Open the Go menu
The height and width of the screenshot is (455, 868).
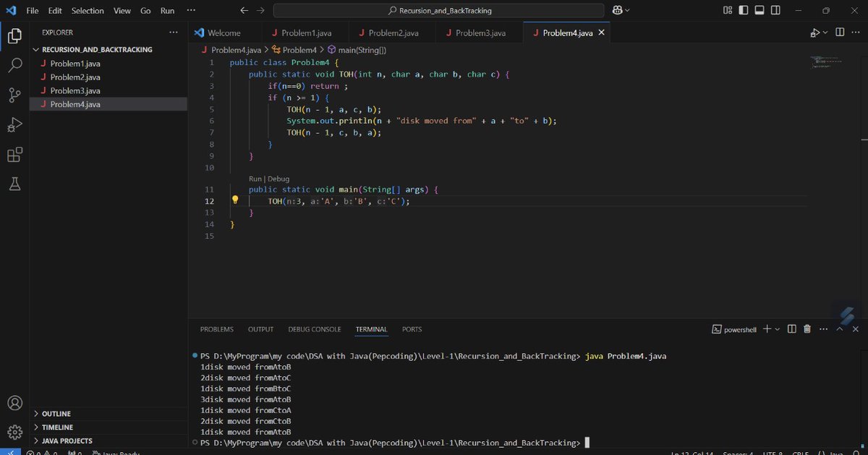[x=145, y=11]
